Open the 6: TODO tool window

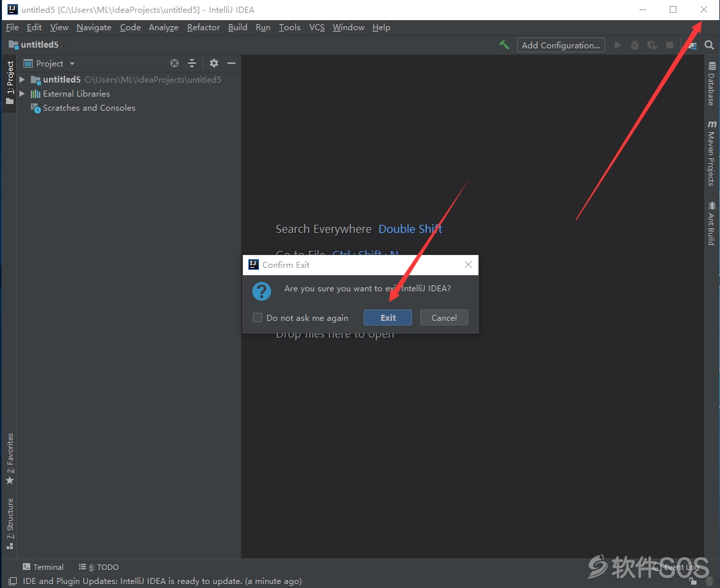99,567
